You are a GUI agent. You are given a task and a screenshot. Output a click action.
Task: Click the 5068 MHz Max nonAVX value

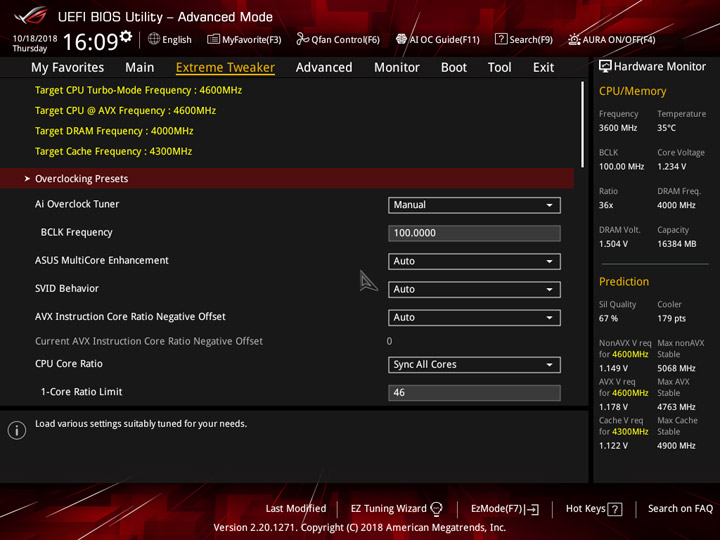[x=676, y=368]
